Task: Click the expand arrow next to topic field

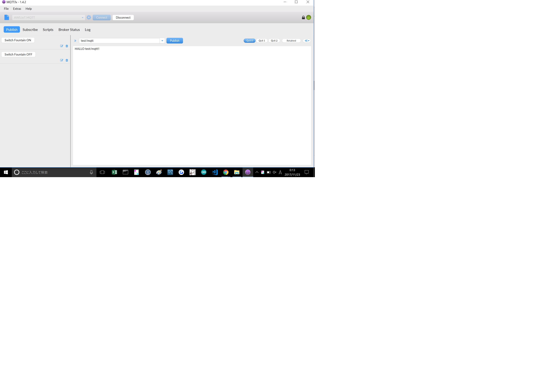Action: coord(163,40)
